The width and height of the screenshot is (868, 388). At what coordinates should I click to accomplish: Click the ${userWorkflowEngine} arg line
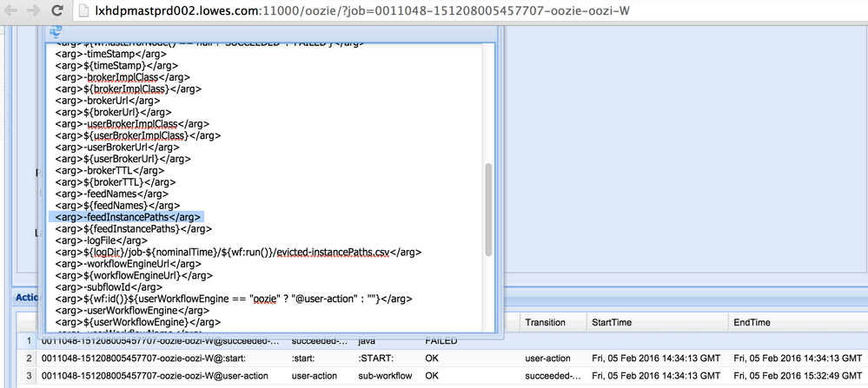[x=138, y=322]
